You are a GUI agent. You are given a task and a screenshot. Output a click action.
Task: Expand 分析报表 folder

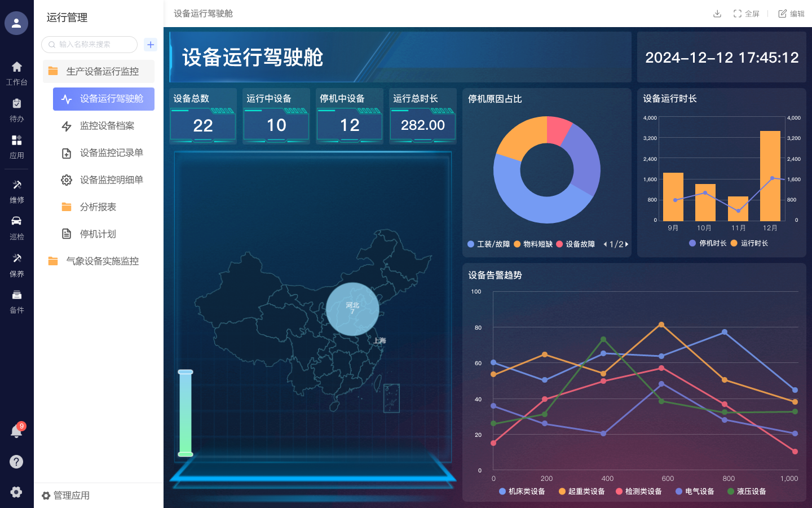(104, 207)
